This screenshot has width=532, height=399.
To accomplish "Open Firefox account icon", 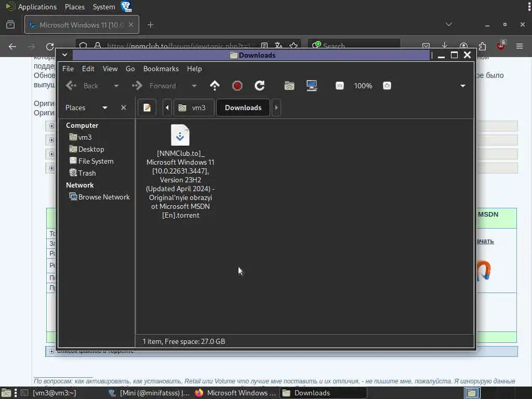I will tap(463, 46).
